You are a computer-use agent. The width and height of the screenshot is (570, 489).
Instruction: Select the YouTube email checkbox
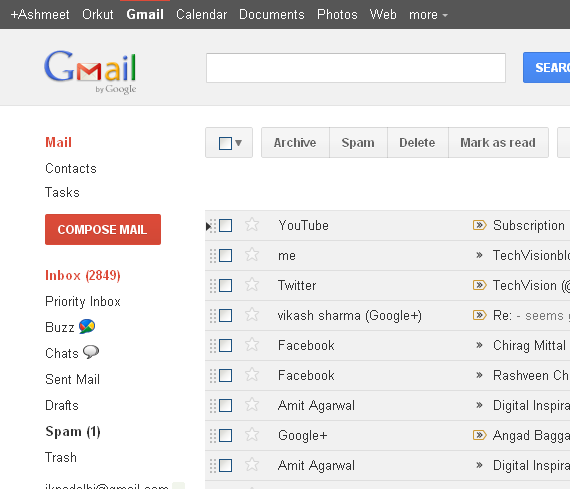(225, 225)
